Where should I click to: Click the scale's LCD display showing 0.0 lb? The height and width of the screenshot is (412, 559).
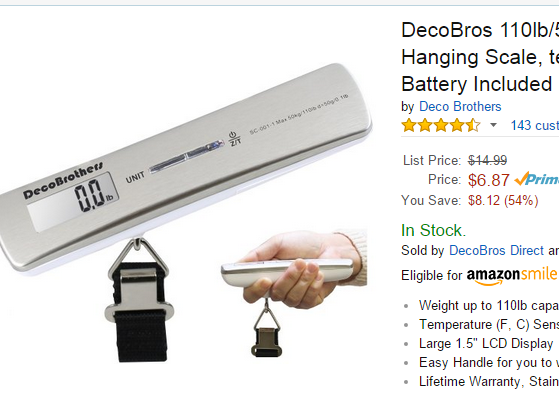[x=73, y=201]
